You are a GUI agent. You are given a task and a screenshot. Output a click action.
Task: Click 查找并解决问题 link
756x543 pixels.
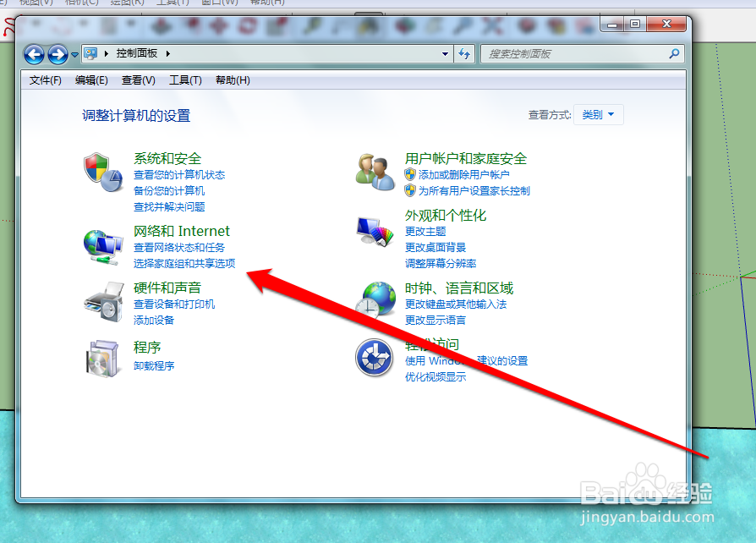point(169,207)
